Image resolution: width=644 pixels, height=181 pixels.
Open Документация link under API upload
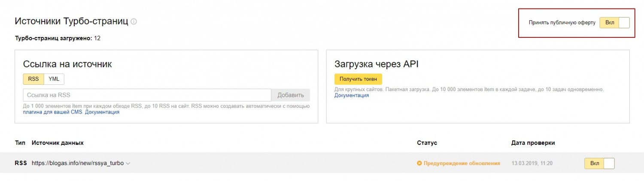coord(352,95)
